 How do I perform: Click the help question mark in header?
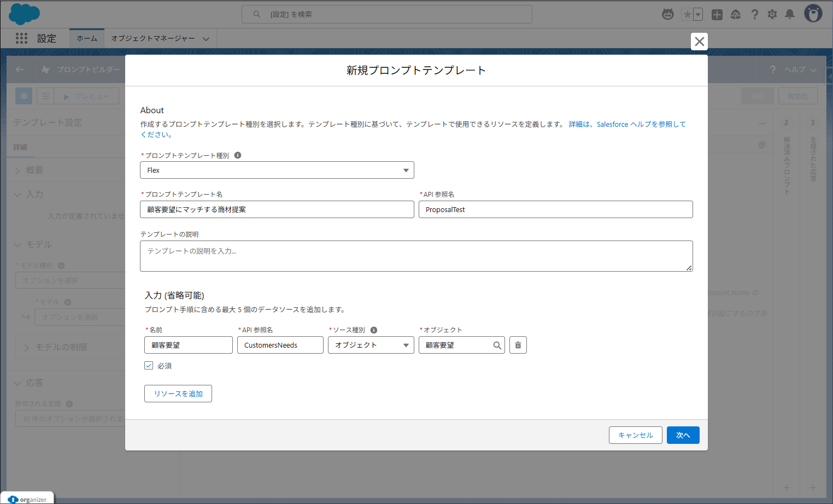click(754, 14)
